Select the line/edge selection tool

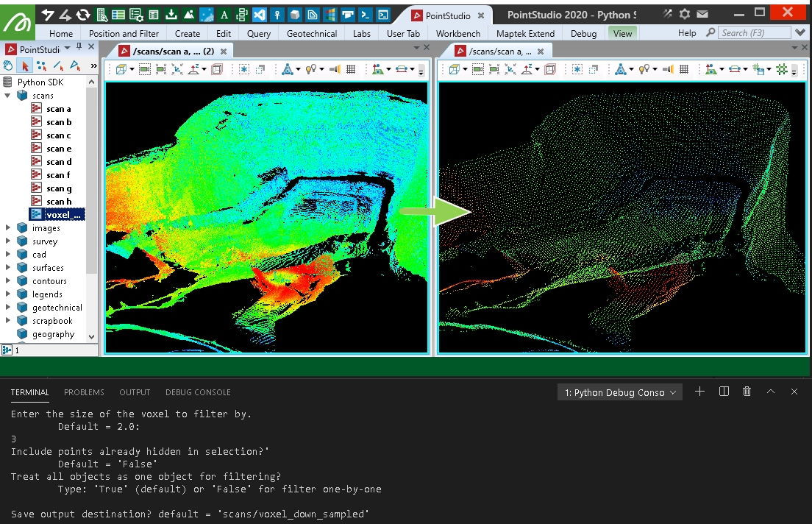click(x=59, y=65)
